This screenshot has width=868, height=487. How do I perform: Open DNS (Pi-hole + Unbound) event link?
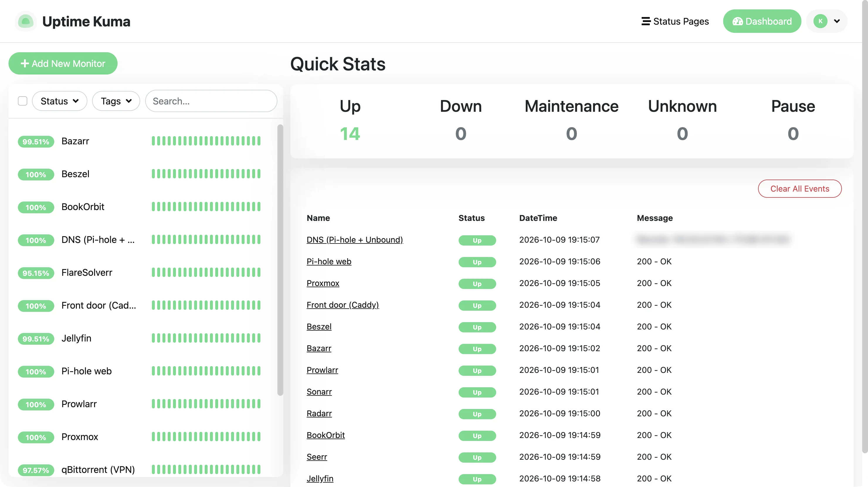point(355,240)
